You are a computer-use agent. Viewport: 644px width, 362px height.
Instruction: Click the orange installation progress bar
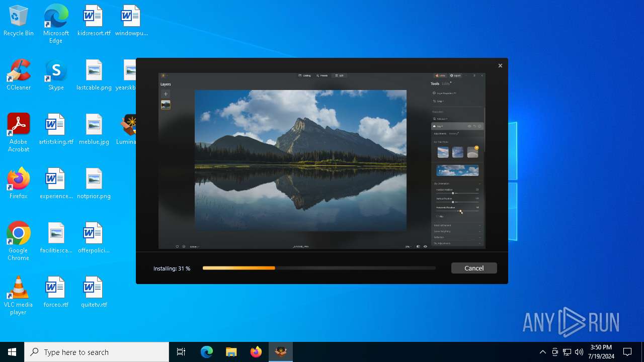pos(319,268)
